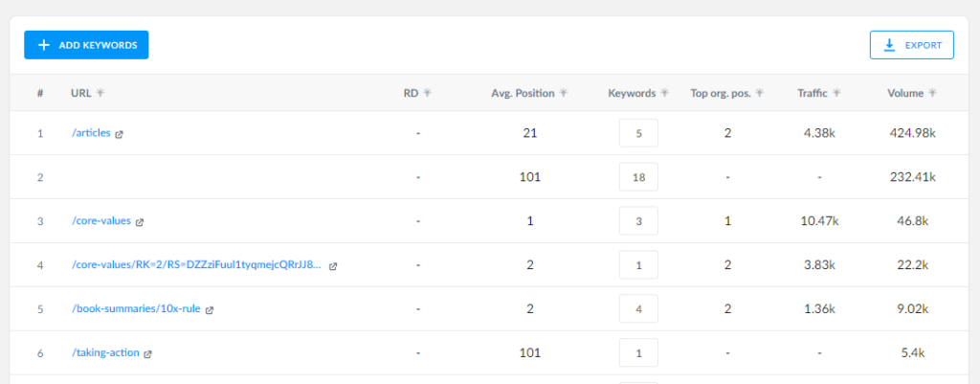Select average position 21 in /articles row
Image resolution: width=980 pixels, height=384 pixels.
[x=530, y=133]
